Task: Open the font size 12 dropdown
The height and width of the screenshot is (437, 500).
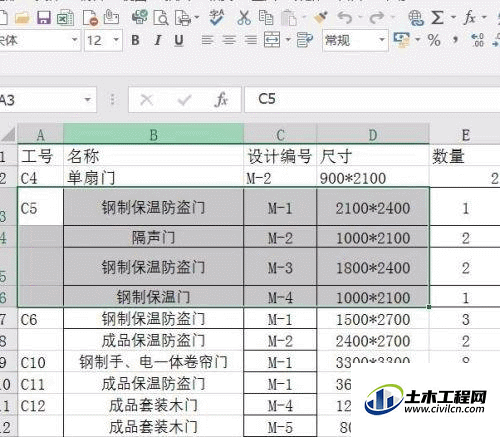Action: coord(116,40)
